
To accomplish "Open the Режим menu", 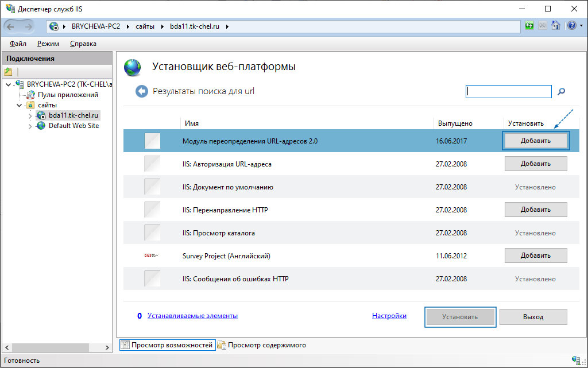I will pyautogui.click(x=48, y=44).
